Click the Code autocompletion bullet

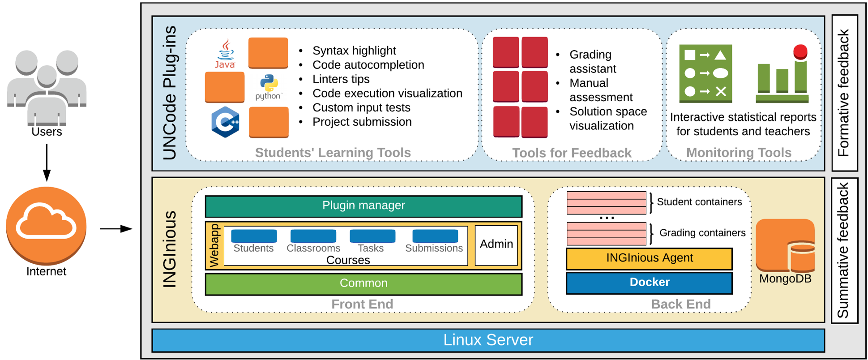[x=368, y=65]
